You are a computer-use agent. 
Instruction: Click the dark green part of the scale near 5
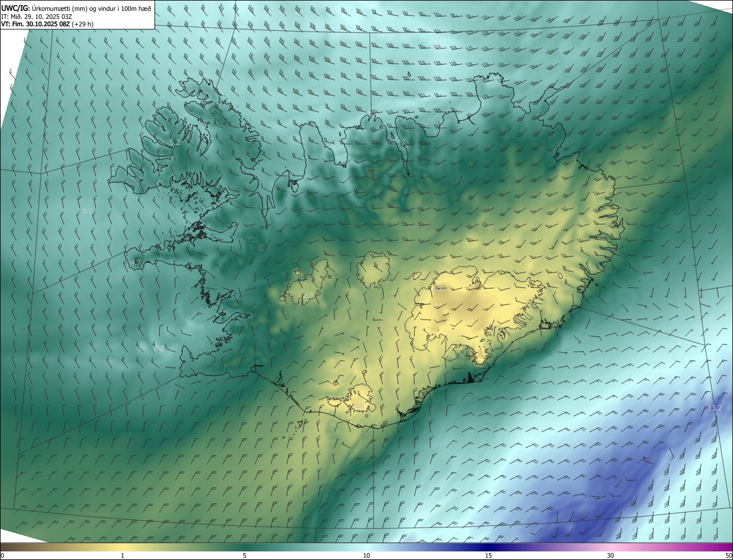coord(245,547)
